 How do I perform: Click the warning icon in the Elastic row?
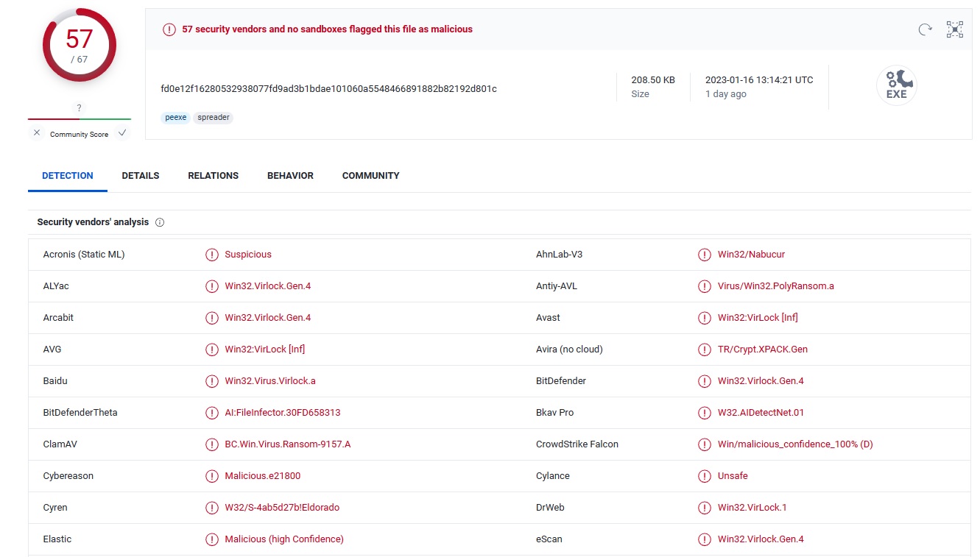click(x=212, y=539)
